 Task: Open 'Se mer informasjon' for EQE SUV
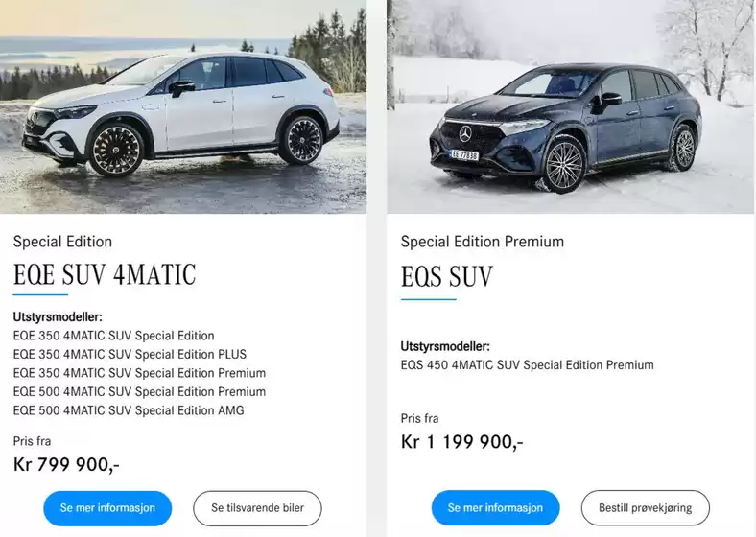point(107,508)
